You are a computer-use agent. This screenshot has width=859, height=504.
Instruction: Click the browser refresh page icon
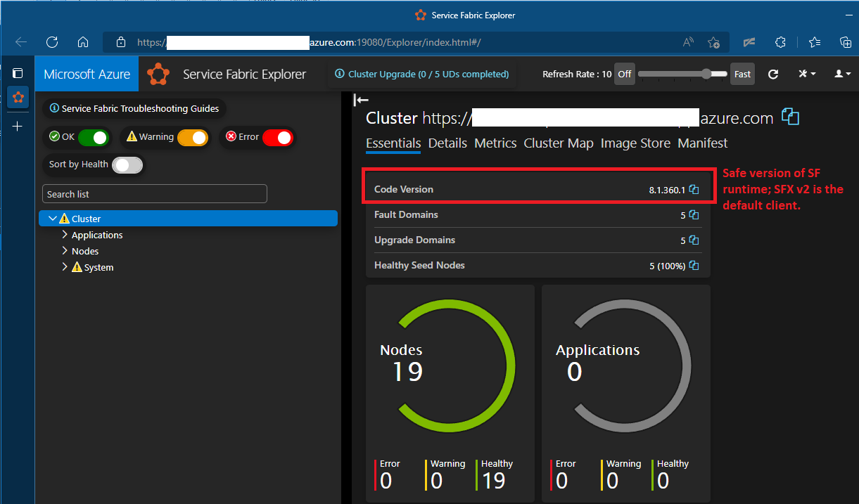click(52, 42)
